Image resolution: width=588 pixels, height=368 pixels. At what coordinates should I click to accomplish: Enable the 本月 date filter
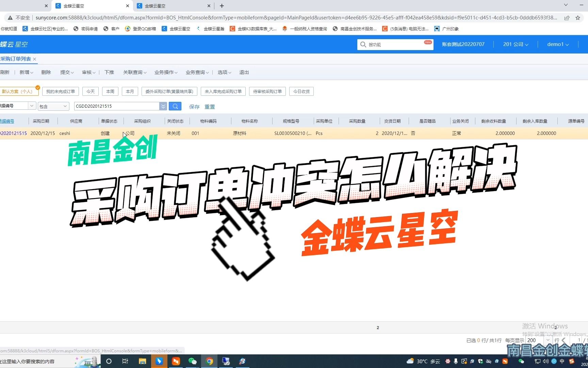130,91
